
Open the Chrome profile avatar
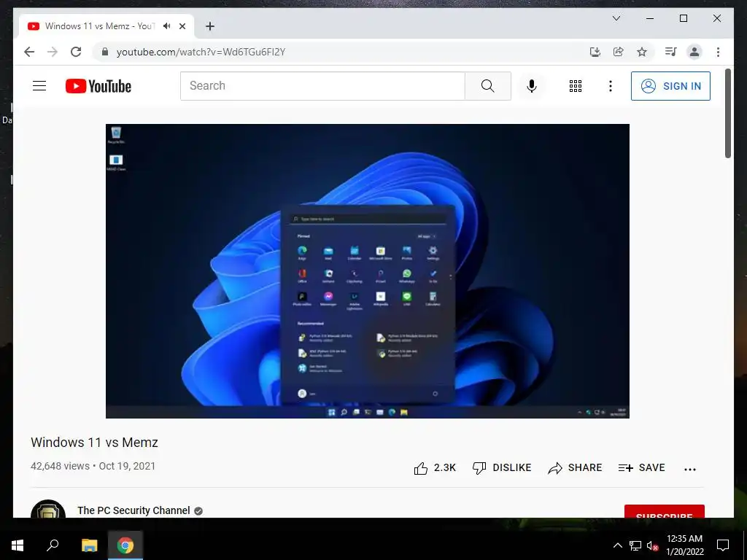pyautogui.click(x=694, y=52)
